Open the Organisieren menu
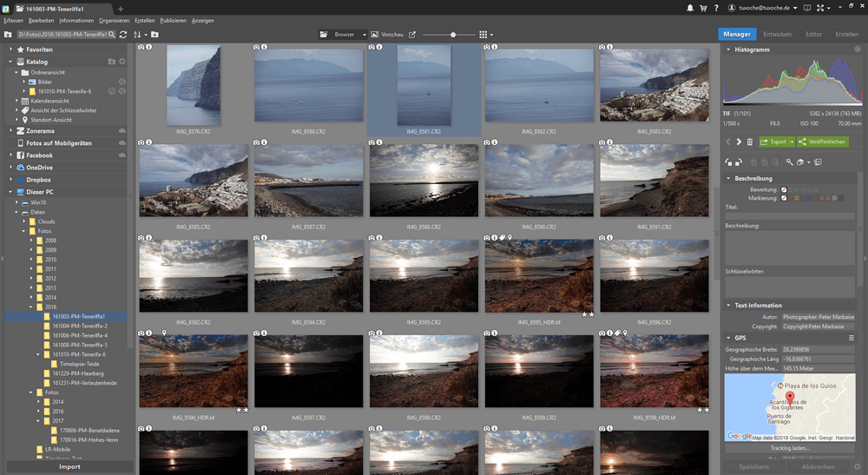 click(x=114, y=21)
